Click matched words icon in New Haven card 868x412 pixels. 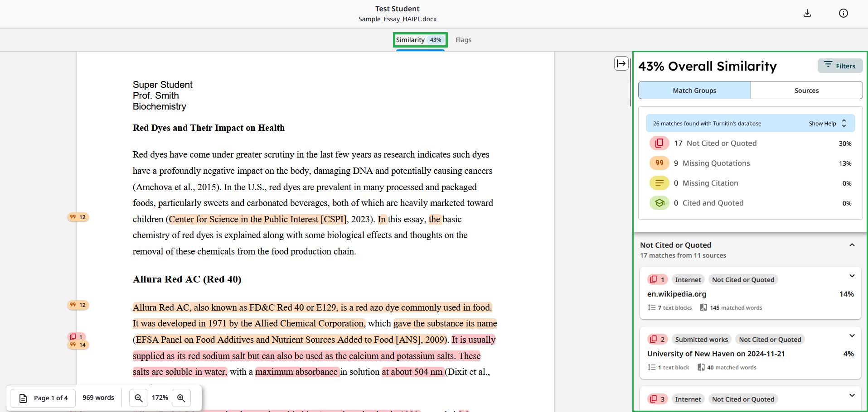[701, 368]
